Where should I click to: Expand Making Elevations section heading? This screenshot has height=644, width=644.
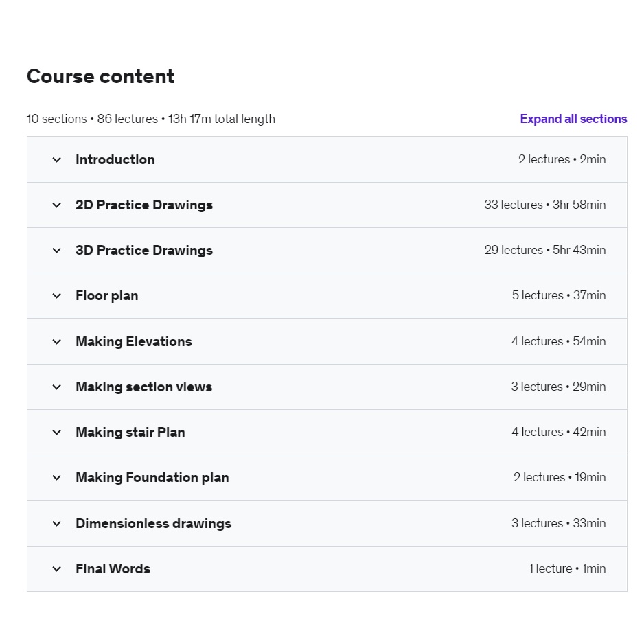pyautogui.click(x=133, y=341)
